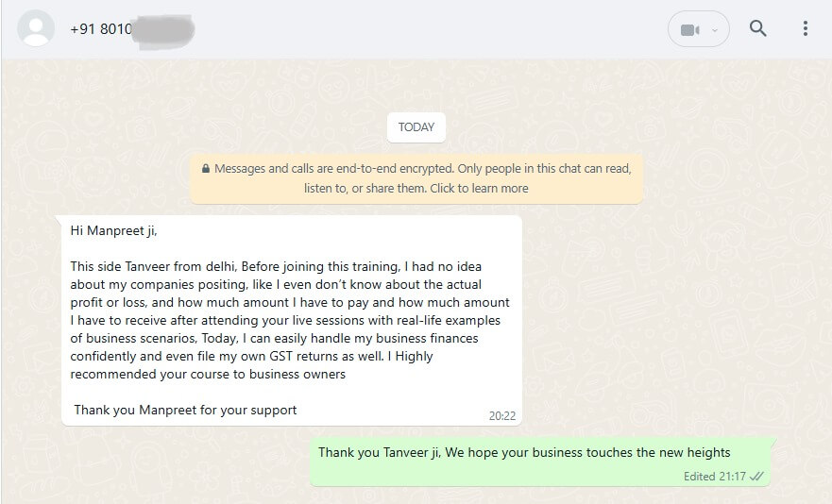Click the "Edited" label on sent message
832x504 pixels.
[x=700, y=477]
